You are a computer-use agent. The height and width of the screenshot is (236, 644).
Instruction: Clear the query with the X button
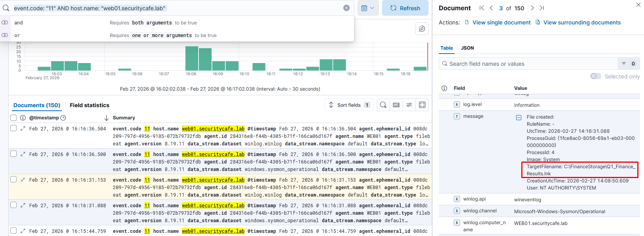point(346,8)
